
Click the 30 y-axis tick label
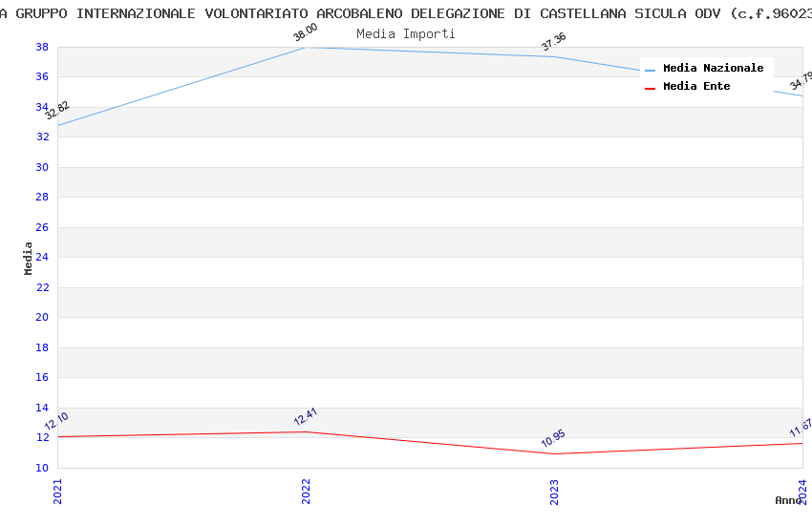point(42,167)
